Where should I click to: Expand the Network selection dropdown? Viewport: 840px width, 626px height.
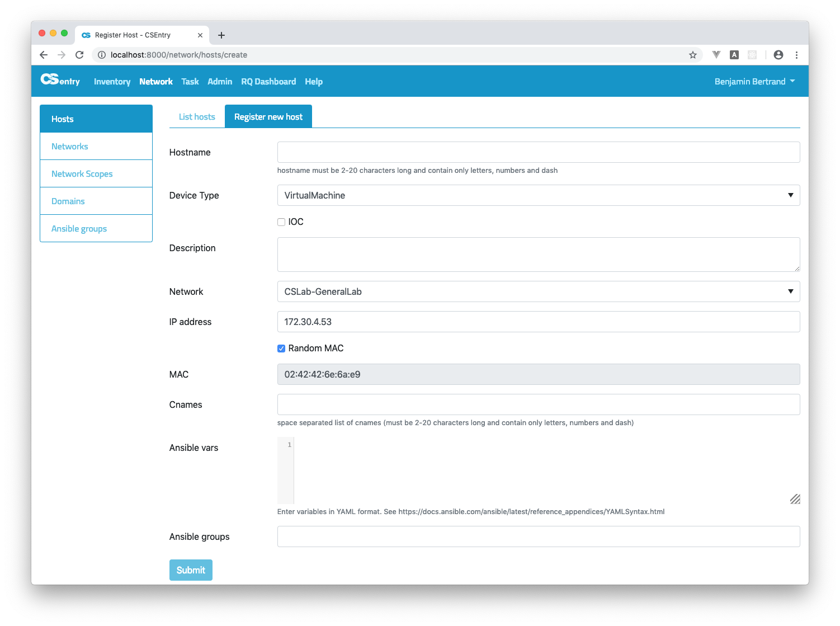click(x=538, y=291)
